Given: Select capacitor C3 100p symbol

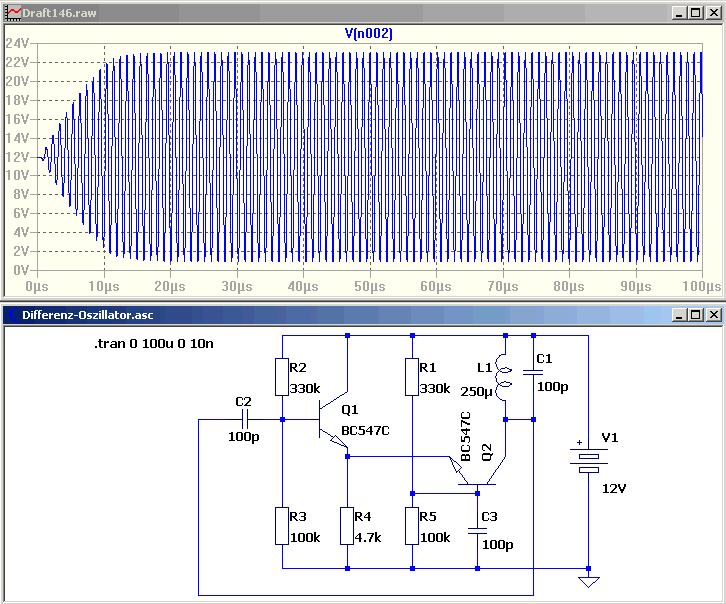Looking at the screenshot, I should pyautogui.click(x=477, y=531).
